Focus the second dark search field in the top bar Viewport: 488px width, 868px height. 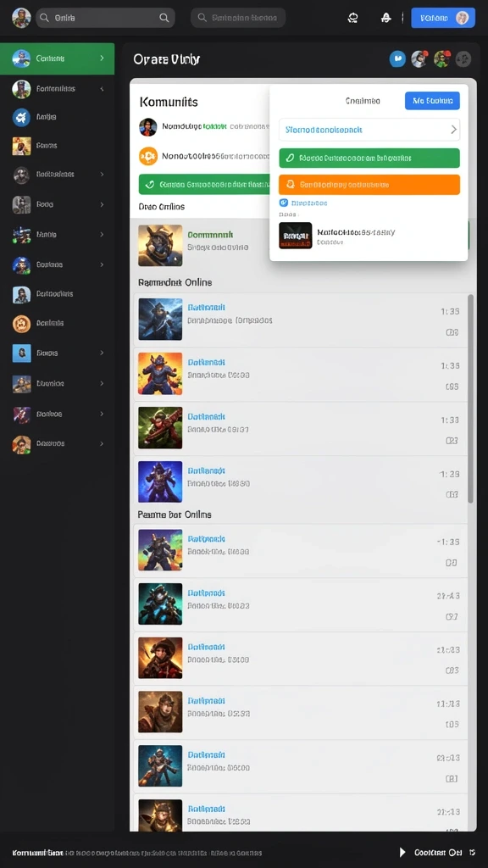(x=238, y=18)
